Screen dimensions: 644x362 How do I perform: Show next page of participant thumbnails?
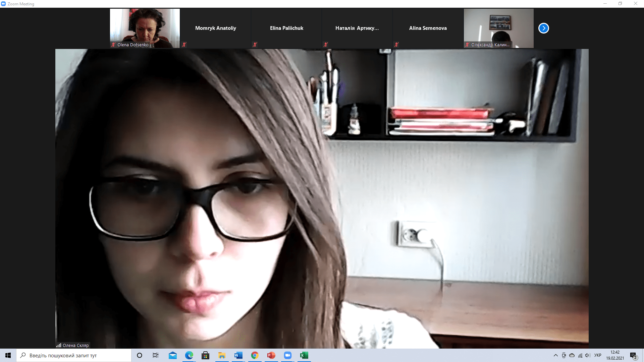tap(543, 28)
